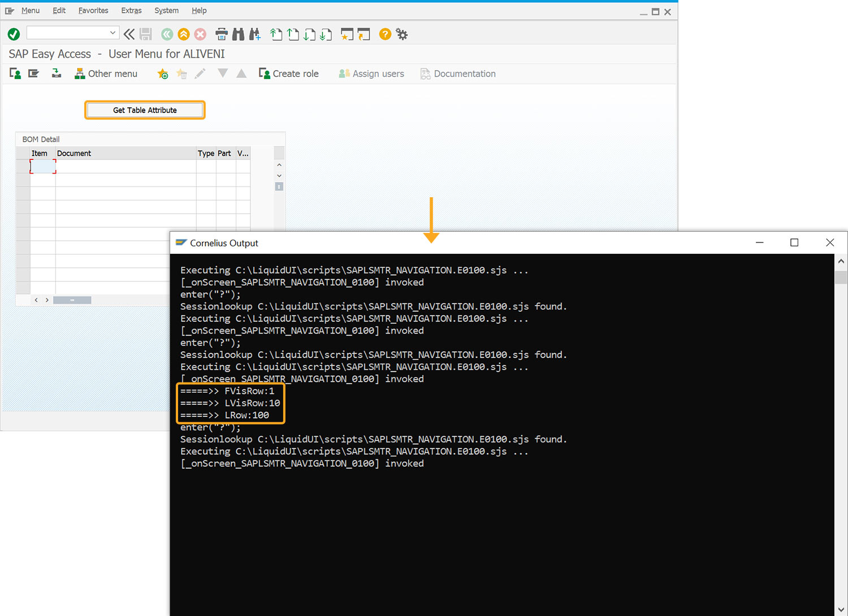Image resolution: width=848 pixels, height=616 pixels.
Task: Click the SAP window menu icon
Action: [10, 11]
